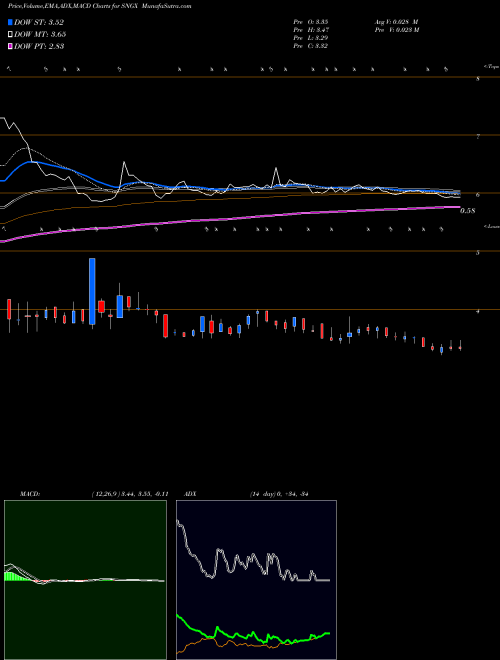Click the 'Pre H: 3.47' value
Screen dimensions: 500x660
pos(311,30)
